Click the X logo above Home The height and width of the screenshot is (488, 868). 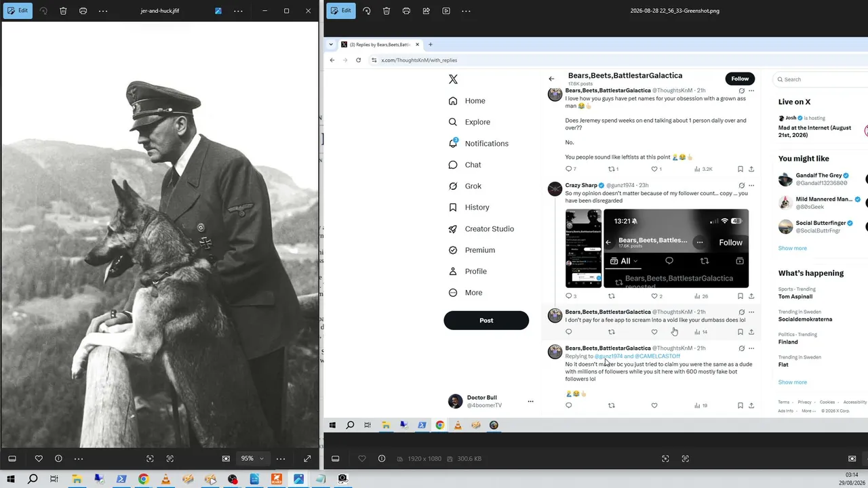pyautogui.click(x=453, y=79)
